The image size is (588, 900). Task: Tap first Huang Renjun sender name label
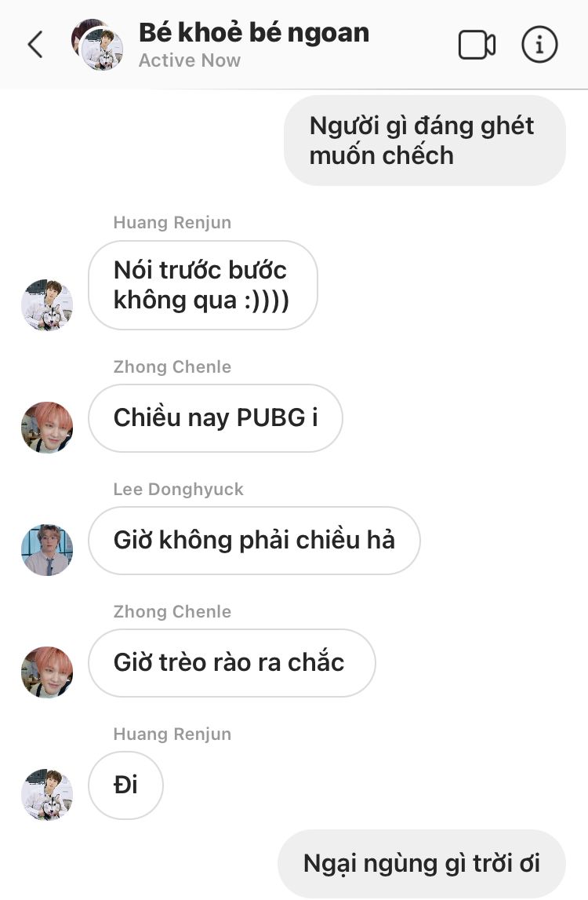[172, 222]
